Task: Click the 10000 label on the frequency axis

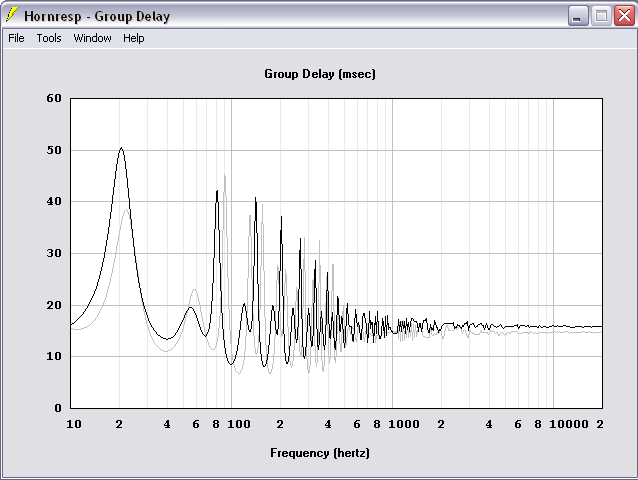Action: (569, 424)
